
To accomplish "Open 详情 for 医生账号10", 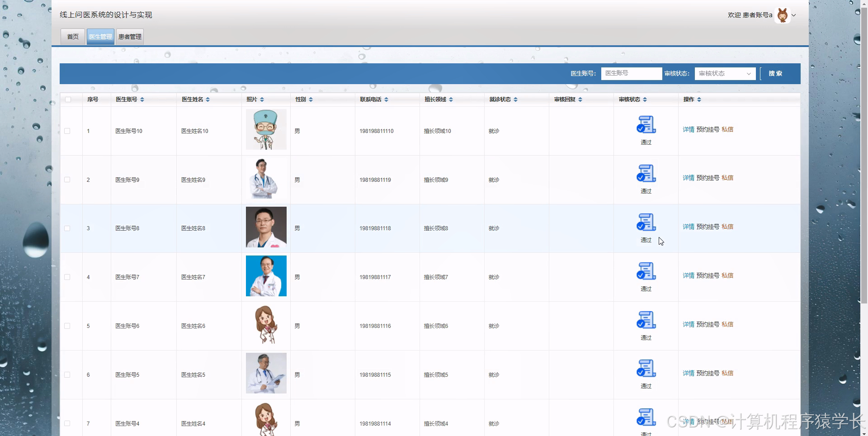I will click(689, 129).
